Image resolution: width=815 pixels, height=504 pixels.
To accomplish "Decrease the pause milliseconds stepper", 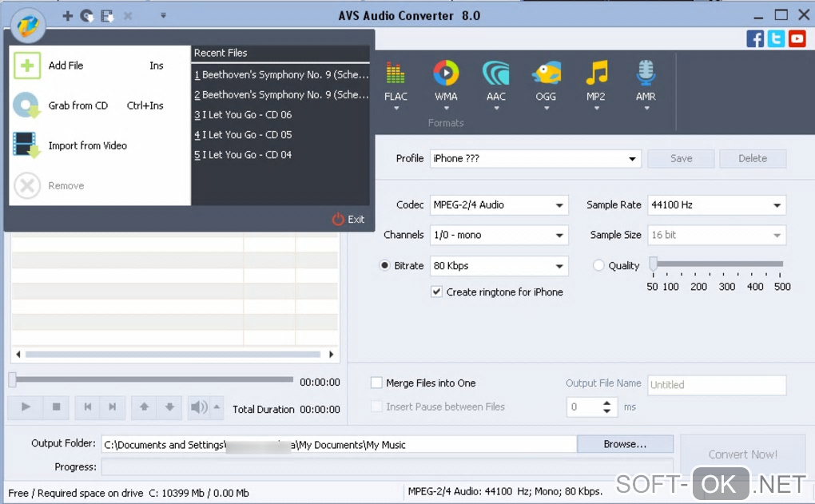I will click(x=606, y=411).
